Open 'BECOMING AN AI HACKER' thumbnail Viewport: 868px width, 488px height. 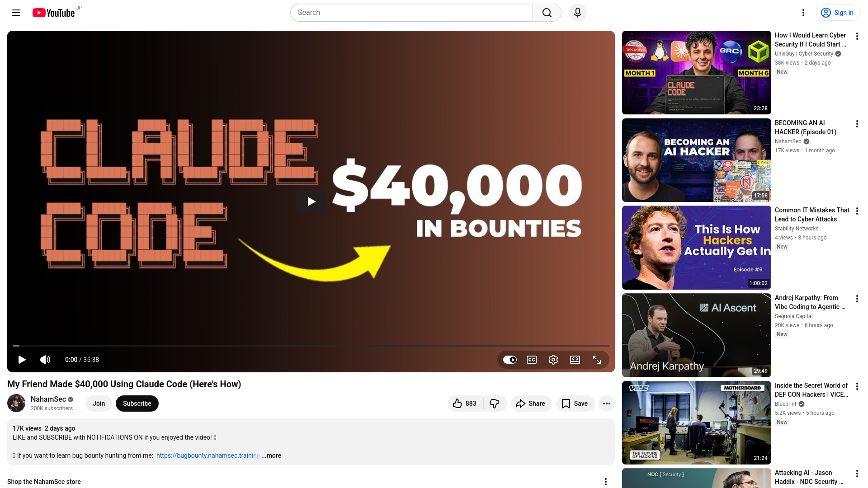[697, 160]
